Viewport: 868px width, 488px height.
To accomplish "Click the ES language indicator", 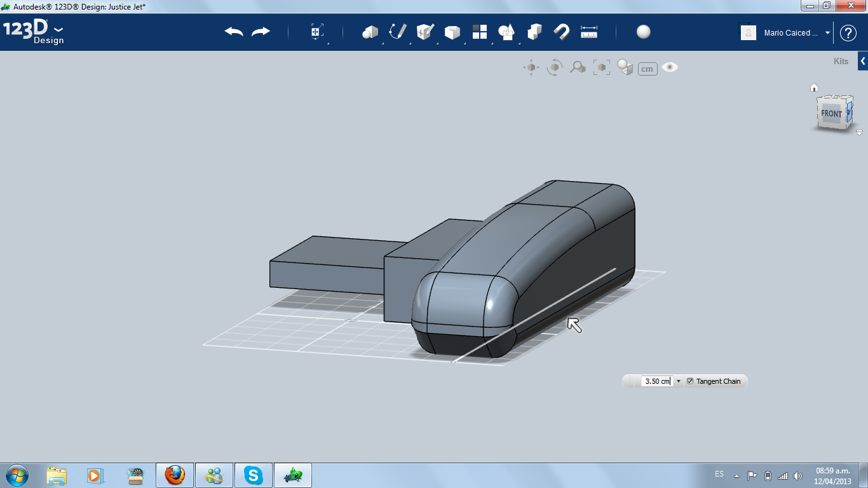I will 719,474.
